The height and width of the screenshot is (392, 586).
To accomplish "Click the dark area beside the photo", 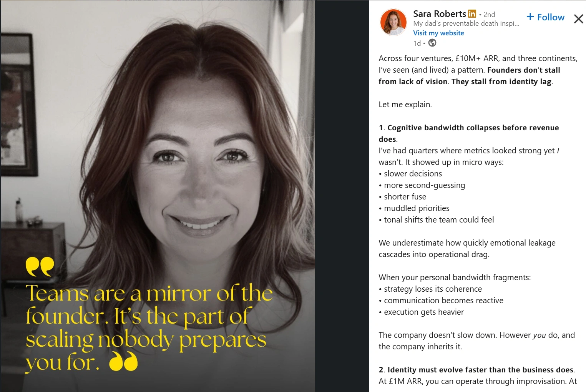I will pyautogui.click(x=342, y=196).
